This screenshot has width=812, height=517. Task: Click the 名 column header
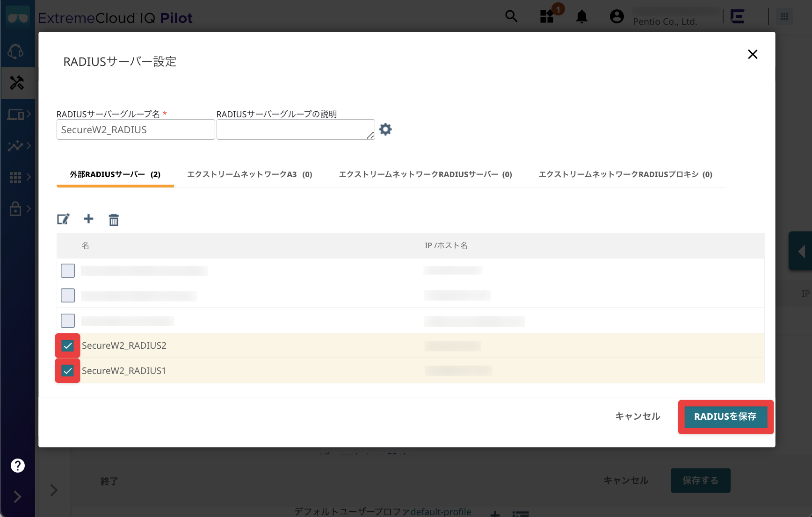pos(86,245)
